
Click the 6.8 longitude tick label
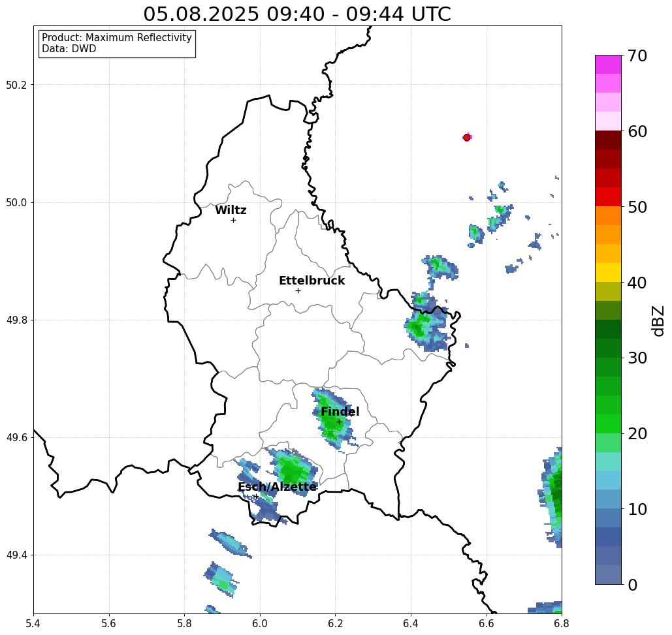(562, 623)
